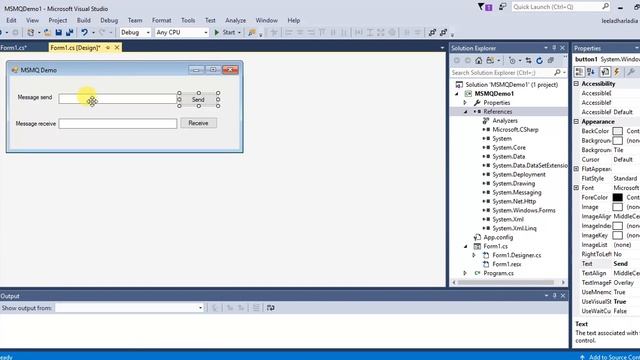
Task: Click the Solution Explorer horizontal scrollbar
Action: [506, 282]
